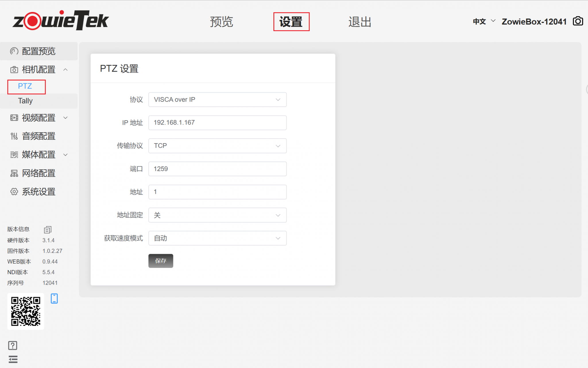
Task: Select Tally in the sidebar
Action: (x=25, y=101)
